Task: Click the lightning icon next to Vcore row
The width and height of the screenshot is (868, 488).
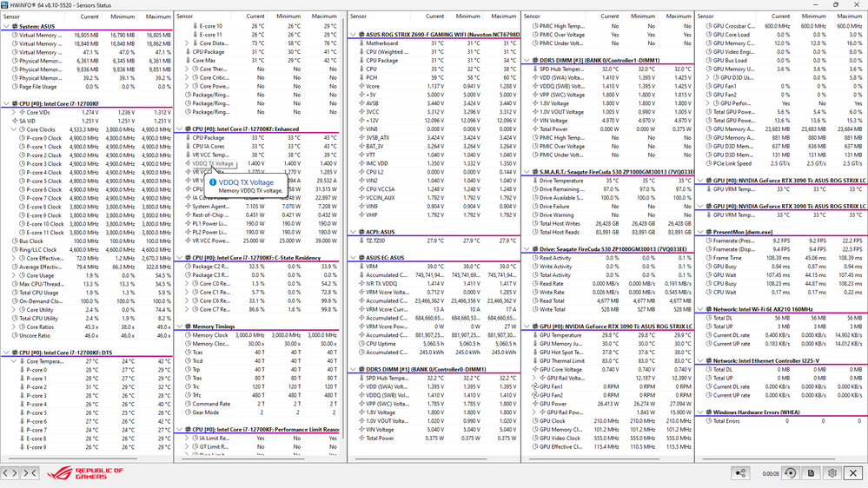Action: (x=361, y=86)
